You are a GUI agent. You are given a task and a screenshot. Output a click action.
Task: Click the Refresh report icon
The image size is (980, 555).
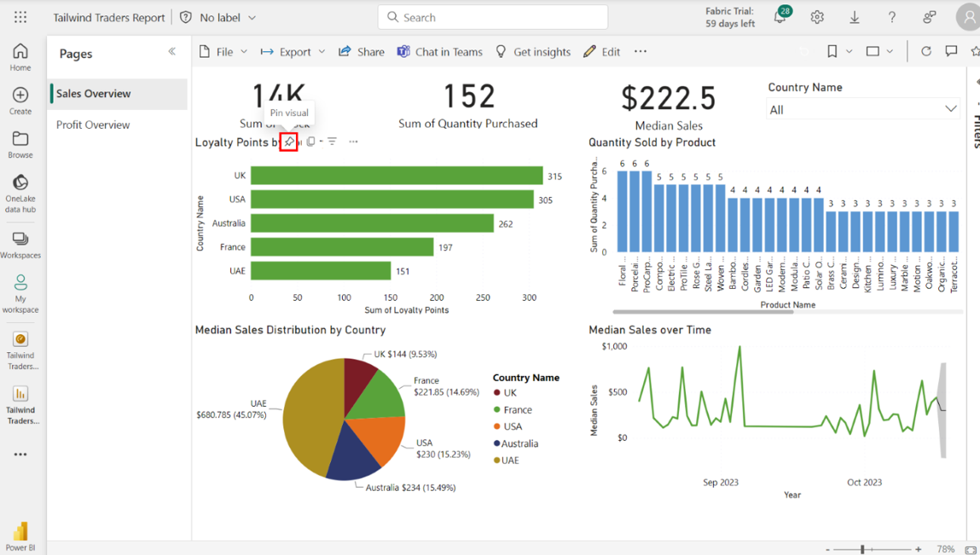tap(925, 51)
